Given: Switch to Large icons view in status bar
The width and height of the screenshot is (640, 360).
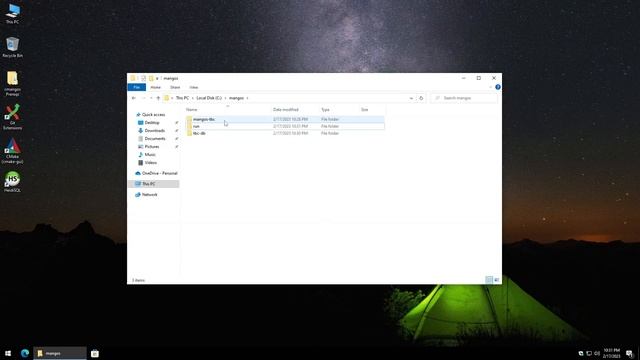Looking at the screenshot, I should (x=496, y=280).
